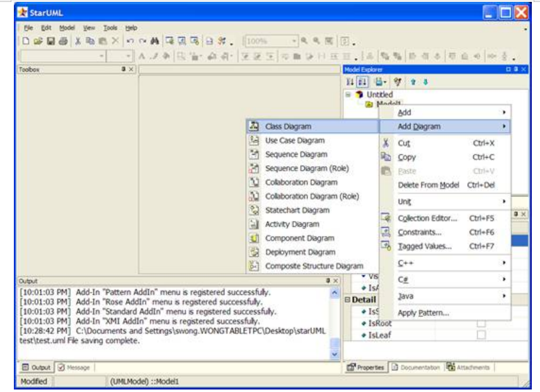
Task: Expand the Java submenu
Action: point(445,296)
